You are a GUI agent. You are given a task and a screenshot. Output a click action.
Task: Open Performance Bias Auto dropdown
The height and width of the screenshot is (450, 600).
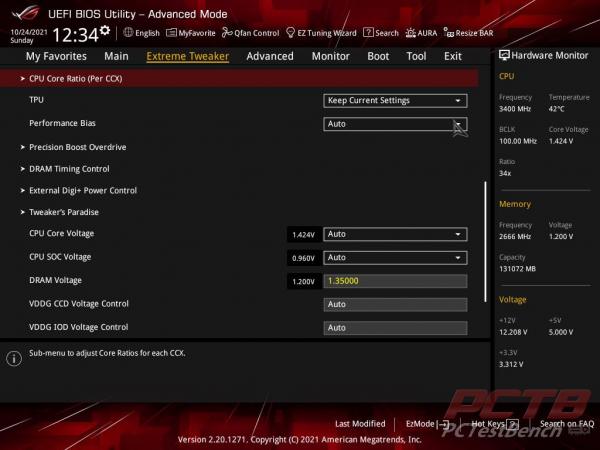click(x=395, y=124)
